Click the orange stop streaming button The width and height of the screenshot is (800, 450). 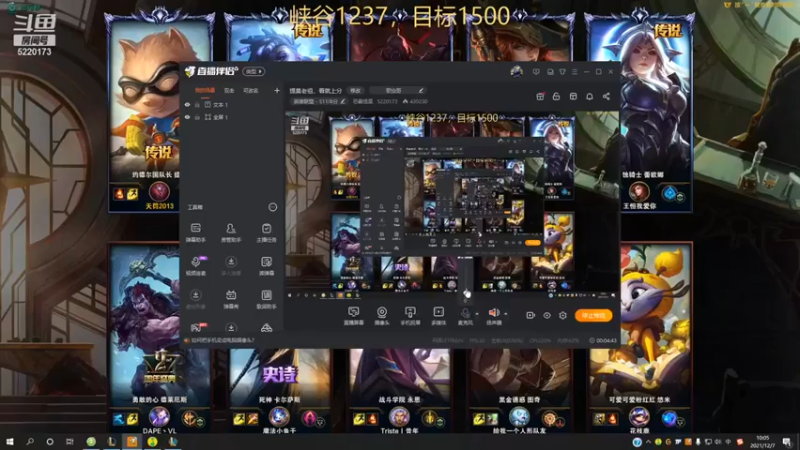(593, 315)
